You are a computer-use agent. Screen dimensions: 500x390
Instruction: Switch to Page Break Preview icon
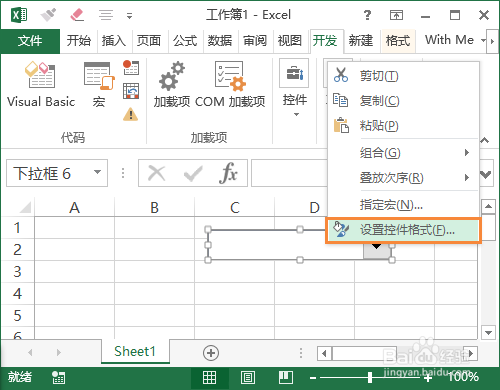[286, 377]
